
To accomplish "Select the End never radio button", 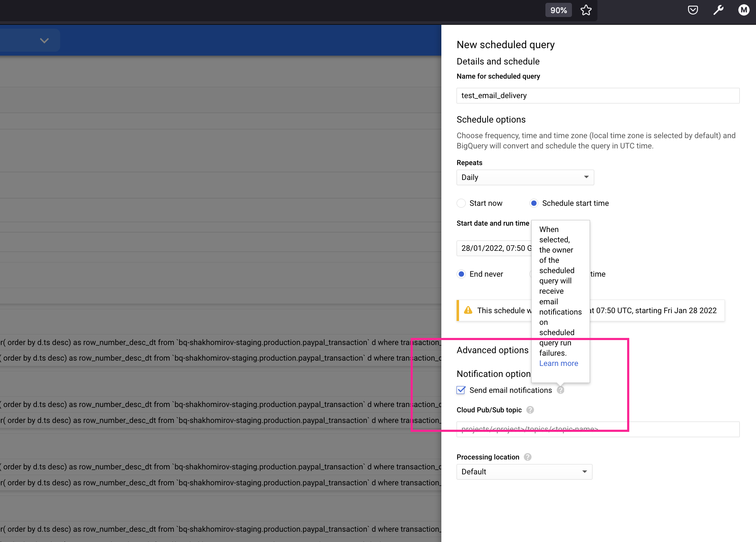I will pos(461,274).
